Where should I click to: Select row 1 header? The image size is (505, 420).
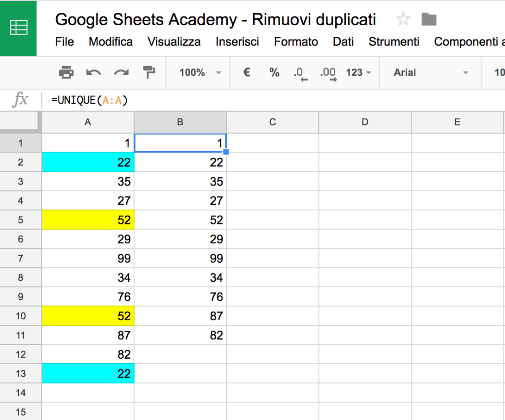pyautogui.click(x=21, y=143)
